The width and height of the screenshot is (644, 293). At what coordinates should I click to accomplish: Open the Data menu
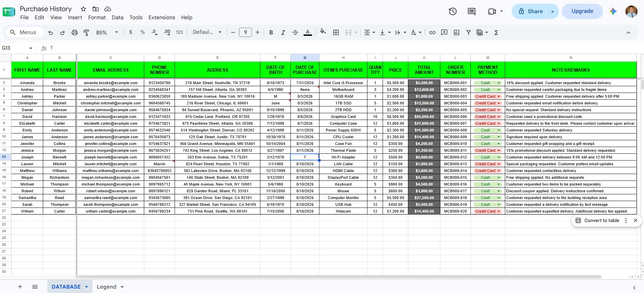click(118, 18)
